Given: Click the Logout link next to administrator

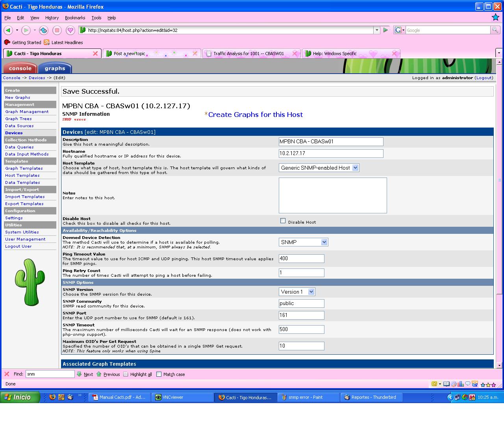Looking at the screenshot, I should (484, 78).
